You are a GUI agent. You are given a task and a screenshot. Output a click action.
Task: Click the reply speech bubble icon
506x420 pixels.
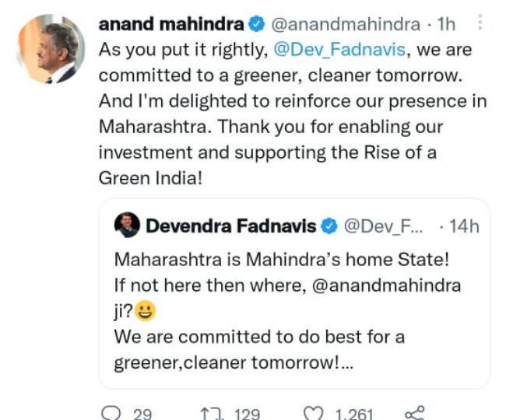[x=111, y=413]
